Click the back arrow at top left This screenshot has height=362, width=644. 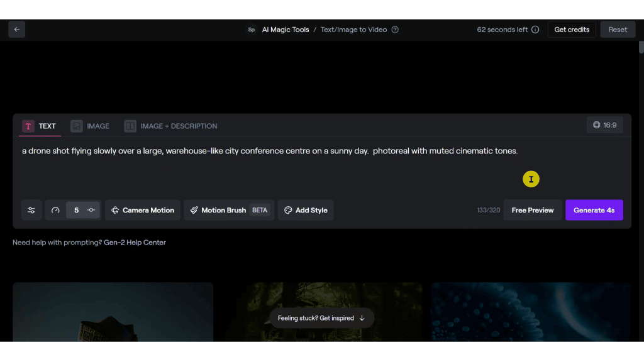(16, 29)
